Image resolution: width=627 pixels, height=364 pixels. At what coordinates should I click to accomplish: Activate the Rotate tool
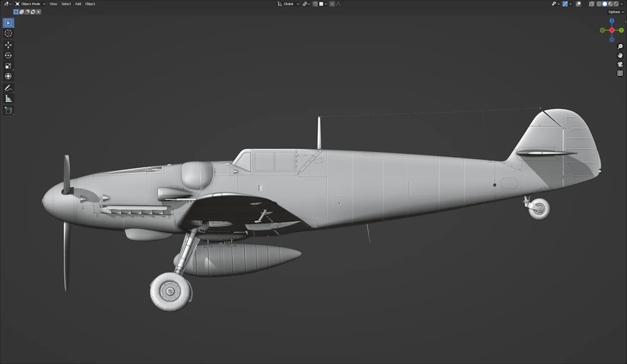click(x=8, y=55)
